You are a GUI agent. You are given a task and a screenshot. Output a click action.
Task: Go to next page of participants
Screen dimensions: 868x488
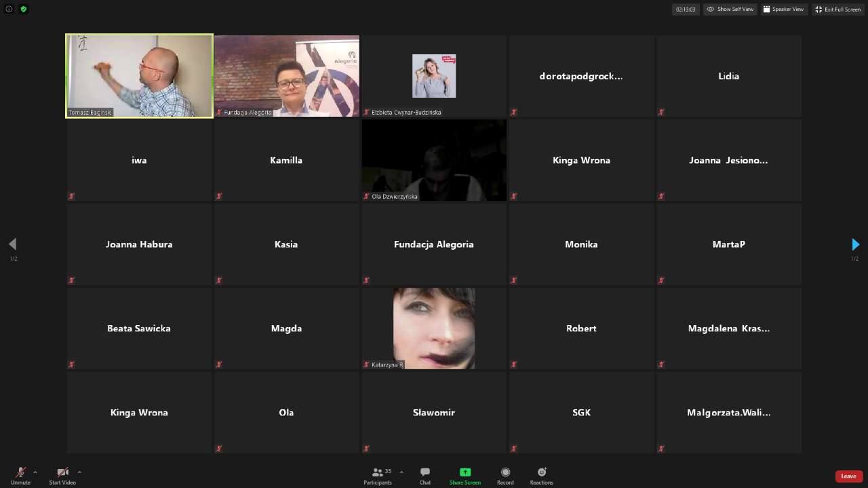click(x=855, y=244)
